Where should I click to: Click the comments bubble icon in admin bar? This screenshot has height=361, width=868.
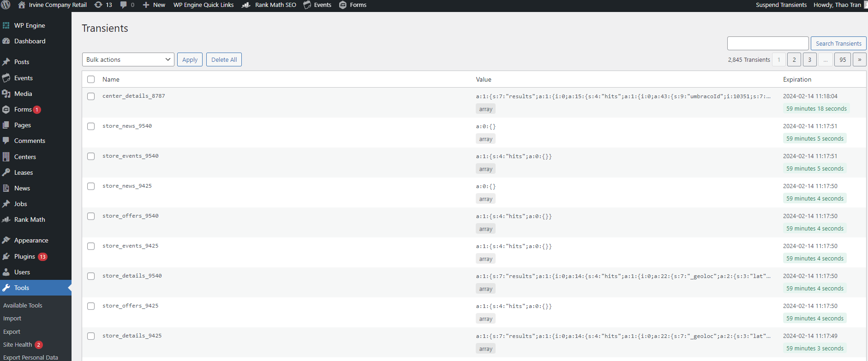click(x=123, y=5)
